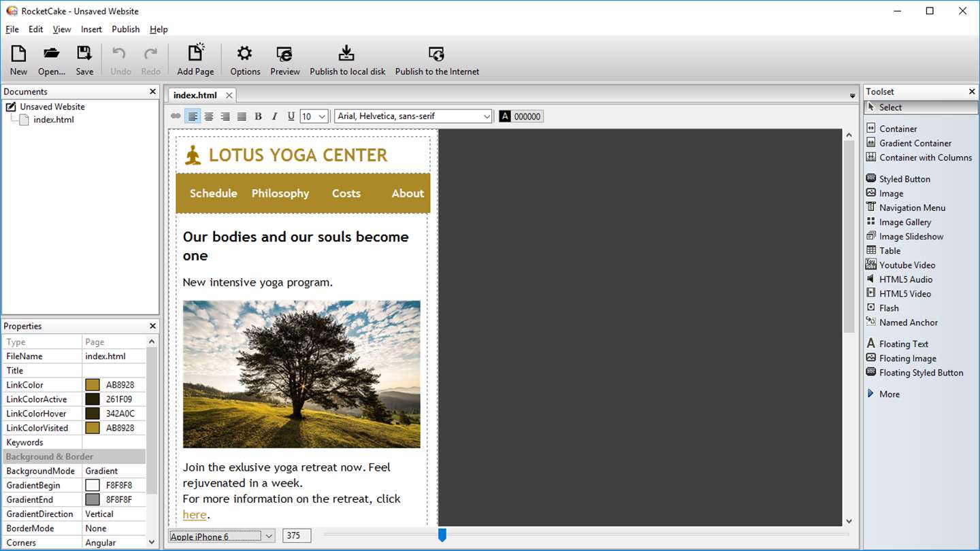Open the Edit menu
Viewport: 980px width, 551px height.
coord(35,29)
